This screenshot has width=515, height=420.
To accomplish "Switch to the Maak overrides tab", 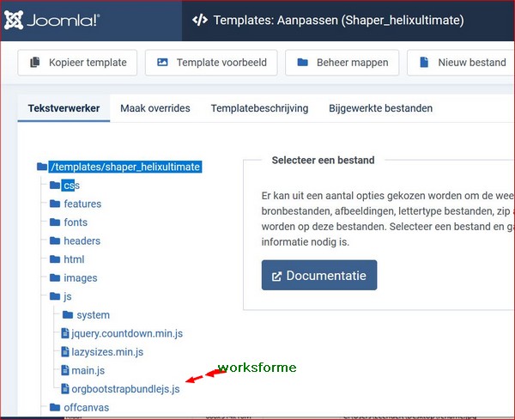I will (154, 108).
